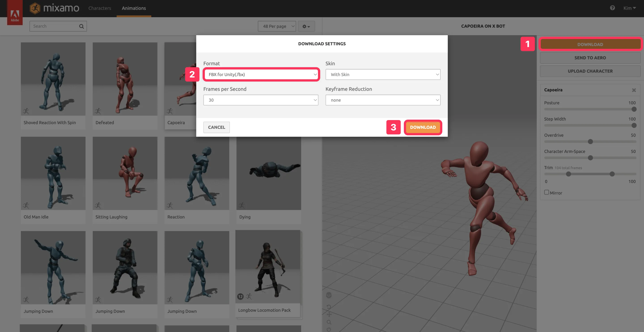644x332 pixels.
Task: Click the help question mark icon
Action: coord(613,8)
